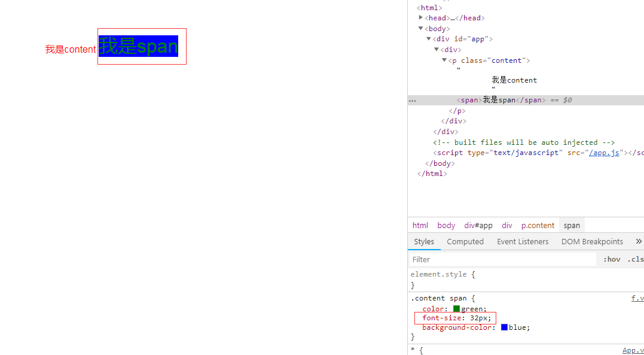This screenshot has height=355, width=644.
Task: Select body in the breadcrumb bar
Action: pyautogui.click(x=446, y=226)
